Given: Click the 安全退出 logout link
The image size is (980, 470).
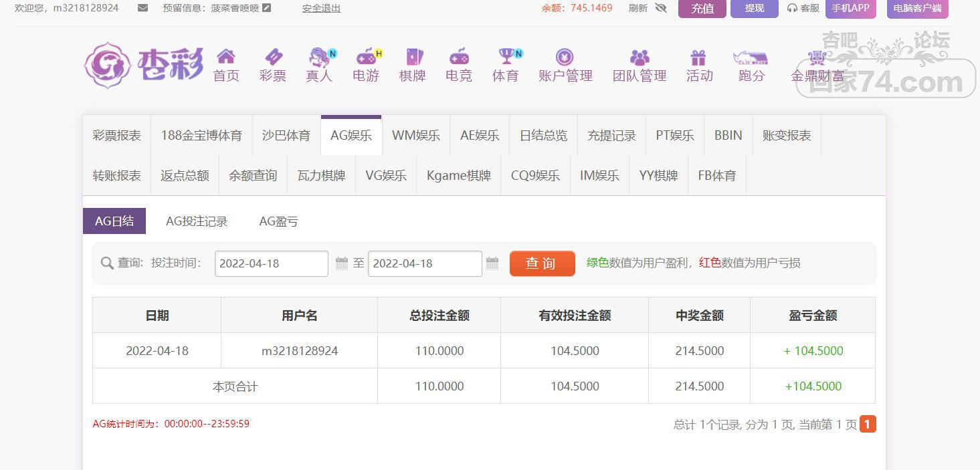Looking at the screenshot, I should coord(321,8).
